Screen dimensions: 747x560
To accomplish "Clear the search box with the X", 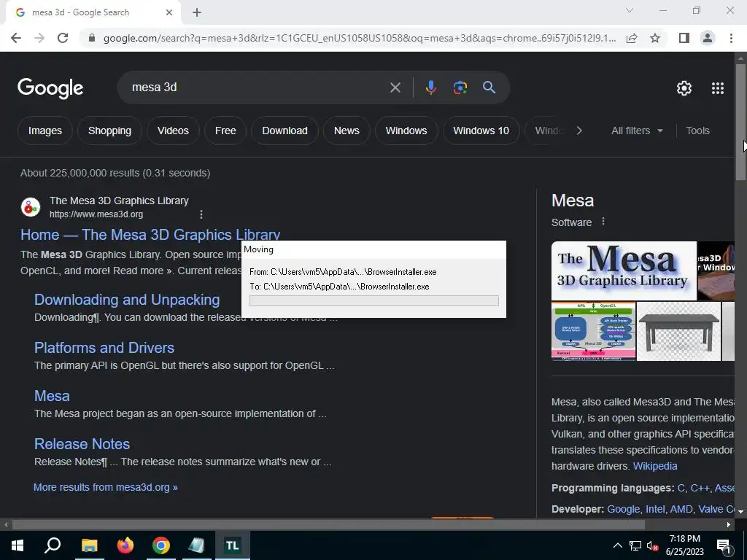I will pos(395,87).
